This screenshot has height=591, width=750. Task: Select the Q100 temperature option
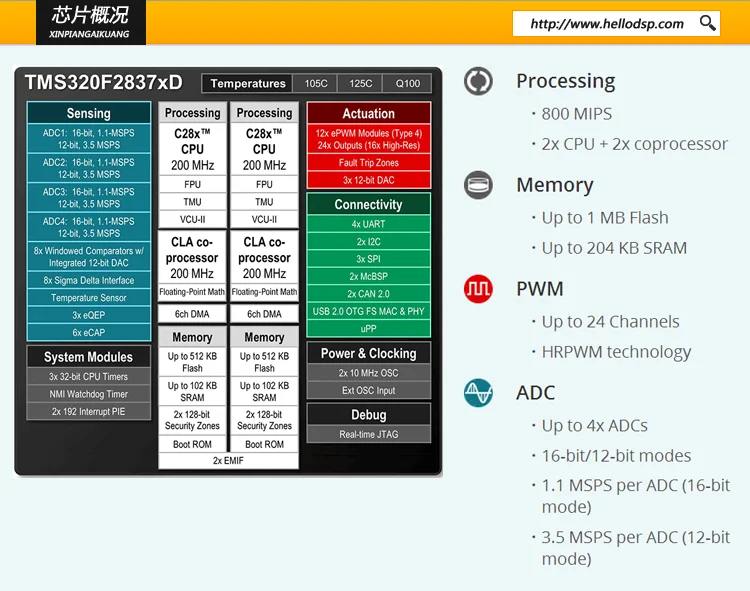(407, 84)
